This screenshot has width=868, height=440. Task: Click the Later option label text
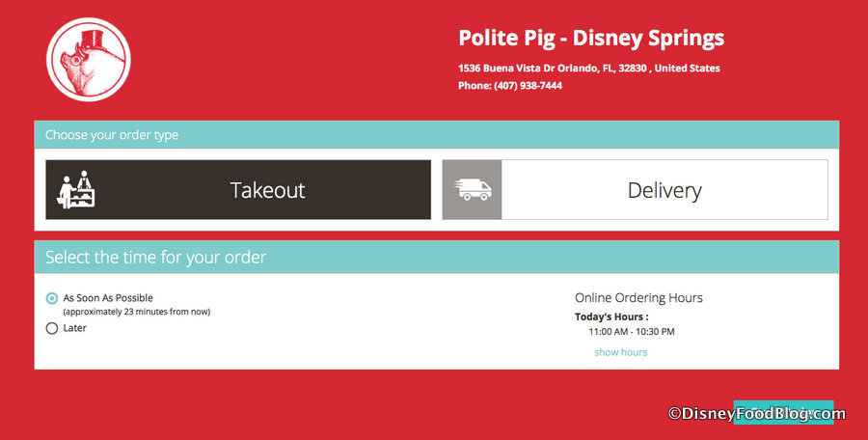tap(75, 328)
